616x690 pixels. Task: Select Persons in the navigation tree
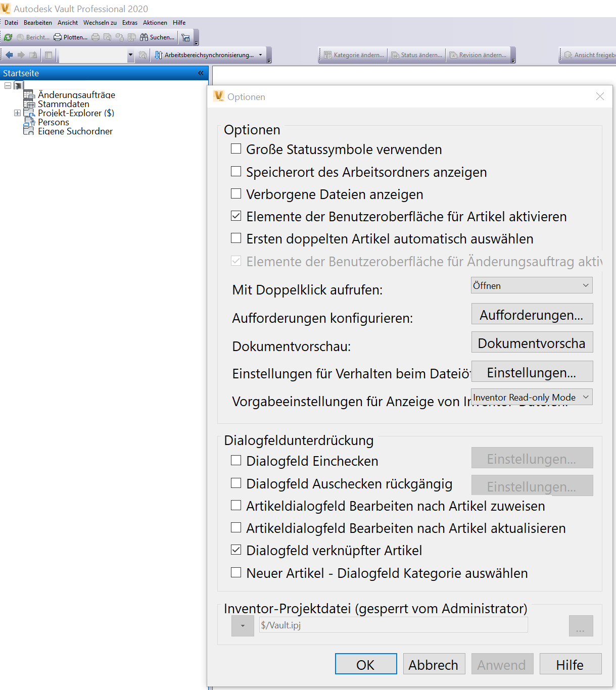click(54, 122)
